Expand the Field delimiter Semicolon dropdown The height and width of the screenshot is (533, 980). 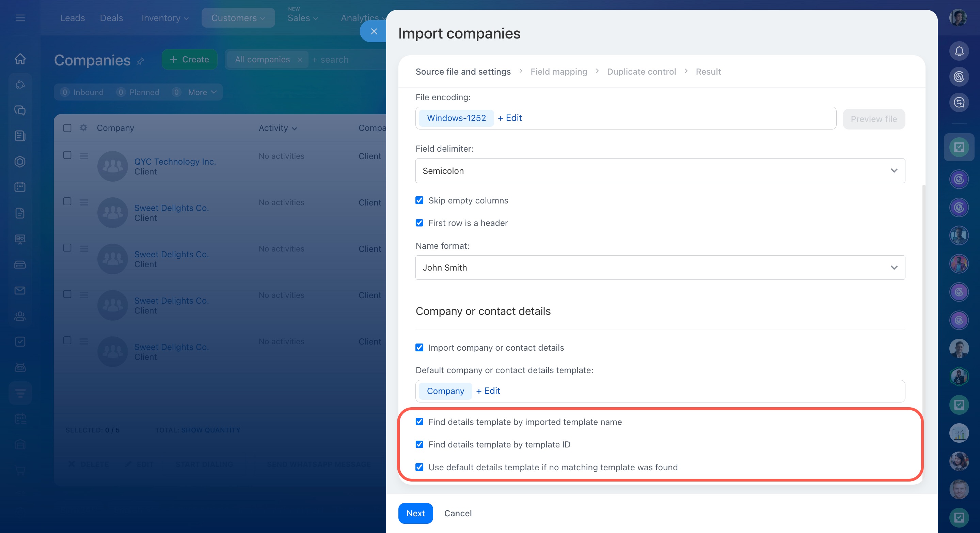[660, 170]
